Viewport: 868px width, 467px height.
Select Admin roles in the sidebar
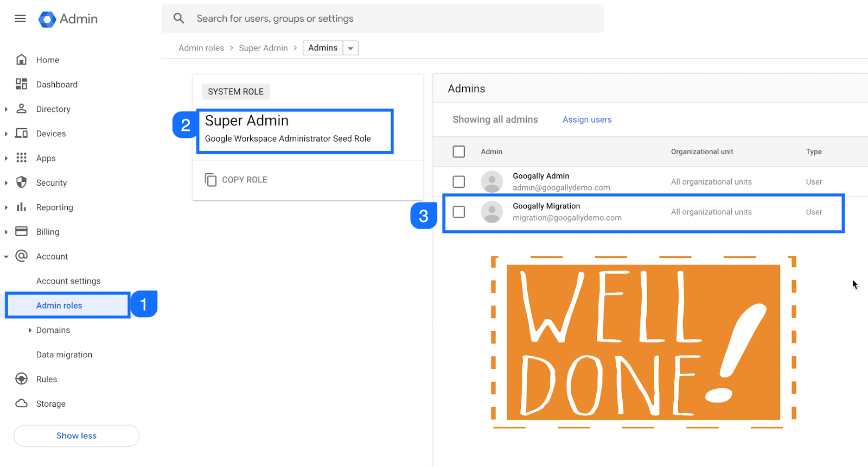(59, 305)
